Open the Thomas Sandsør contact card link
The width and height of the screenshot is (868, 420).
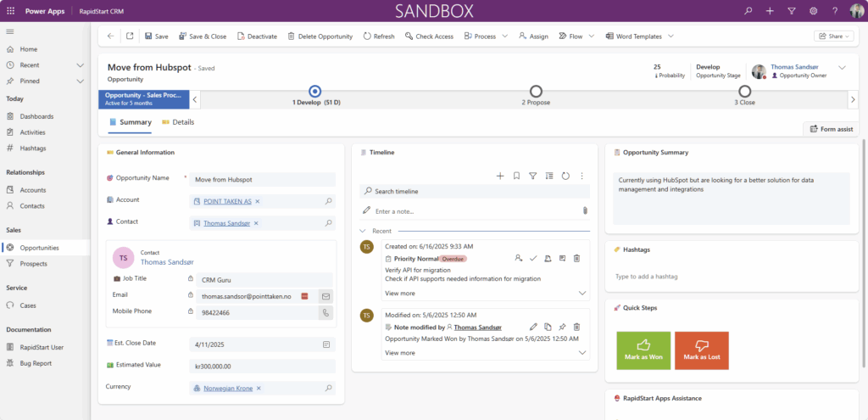click(x=167, y=262)
